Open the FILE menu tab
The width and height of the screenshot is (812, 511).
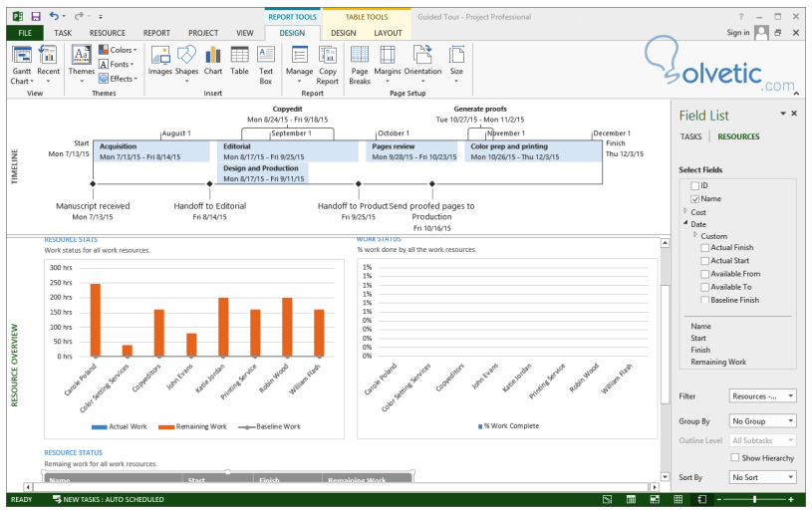click(x=23, y=33)
